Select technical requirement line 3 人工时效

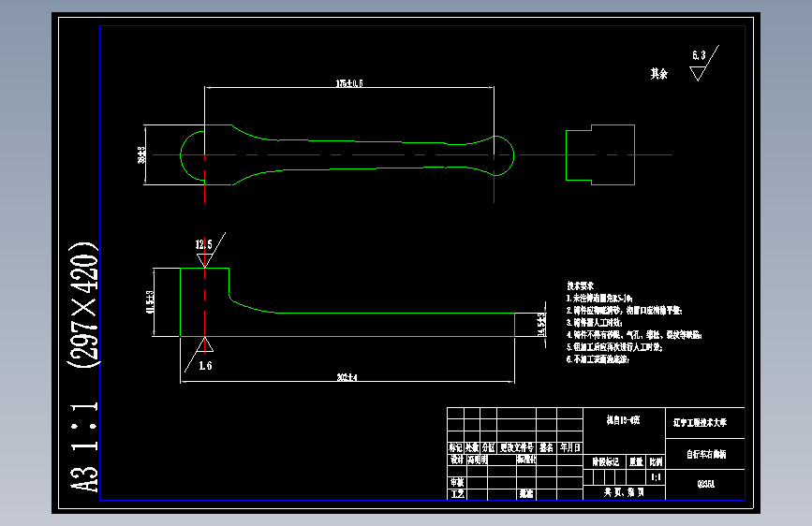pyautogui.click(x=594, y=323)
